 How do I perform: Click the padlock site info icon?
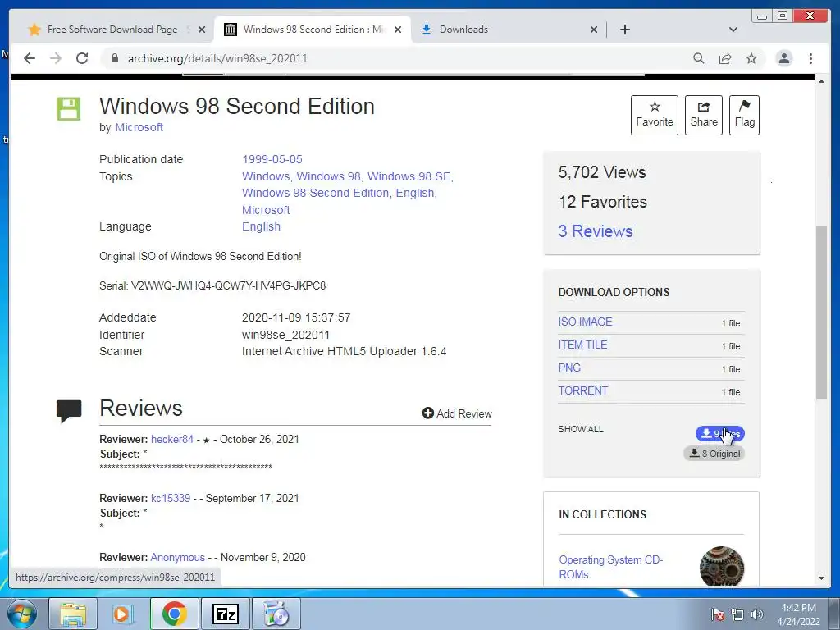pos(114,58)
